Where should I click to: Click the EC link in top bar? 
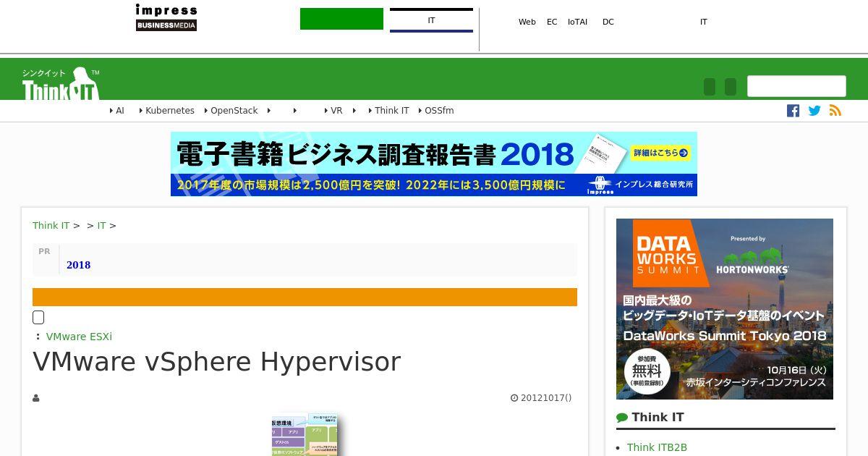552,22
